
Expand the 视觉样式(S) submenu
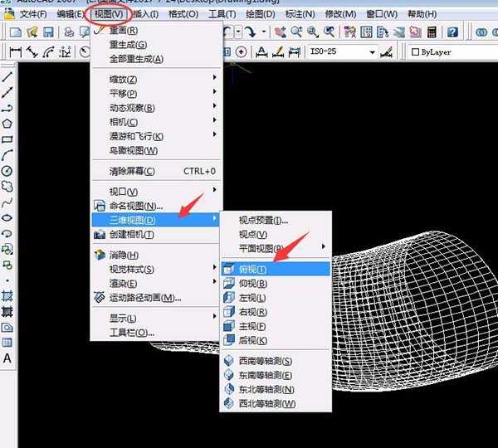156,270
